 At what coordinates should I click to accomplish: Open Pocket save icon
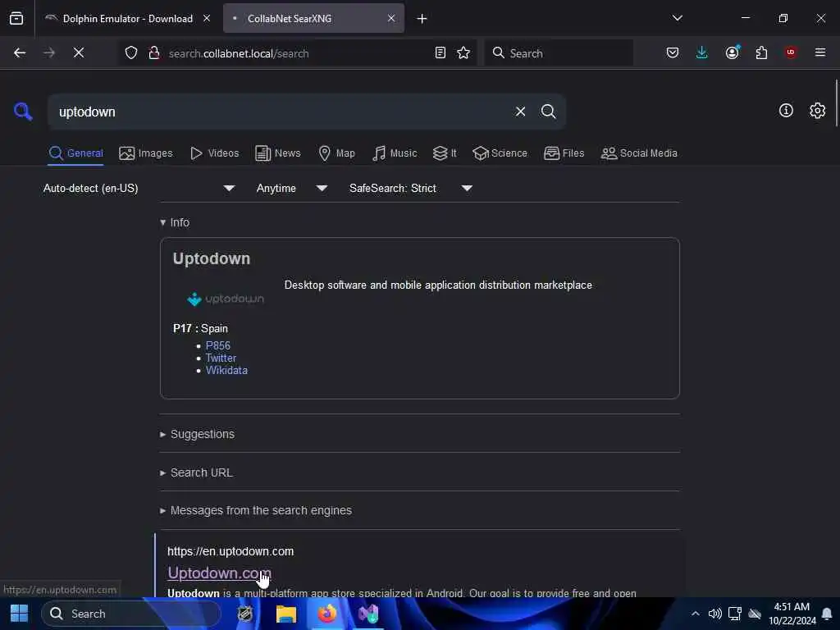click(x=673, y=52)
